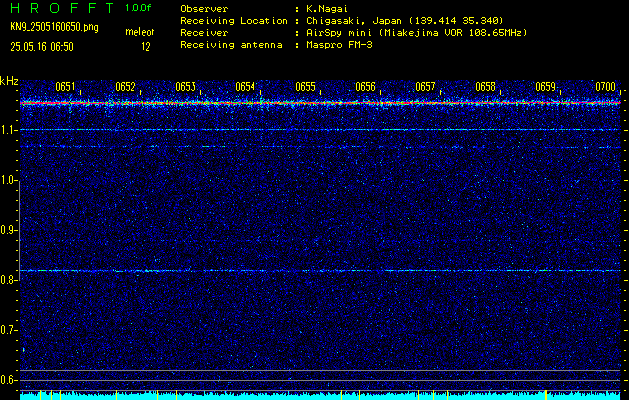Image resolution: width=629 pixels, height=400 pixels.
Task: Select the 0700 time label
Action: pyautogui.click(x=605, y=87)
